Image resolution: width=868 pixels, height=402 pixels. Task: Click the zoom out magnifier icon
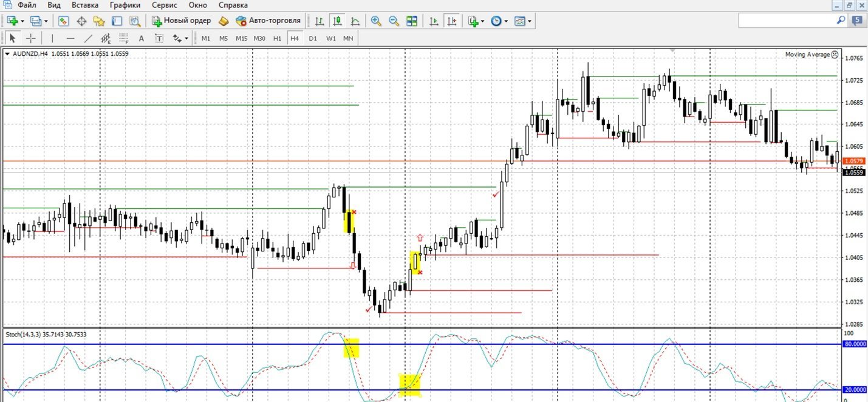tap(394, 21)
